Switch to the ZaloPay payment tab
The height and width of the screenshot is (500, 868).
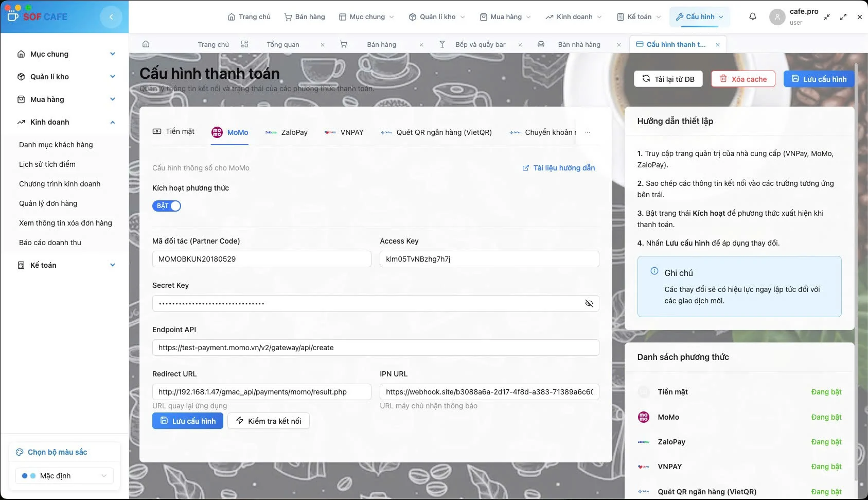pos(287,132)
